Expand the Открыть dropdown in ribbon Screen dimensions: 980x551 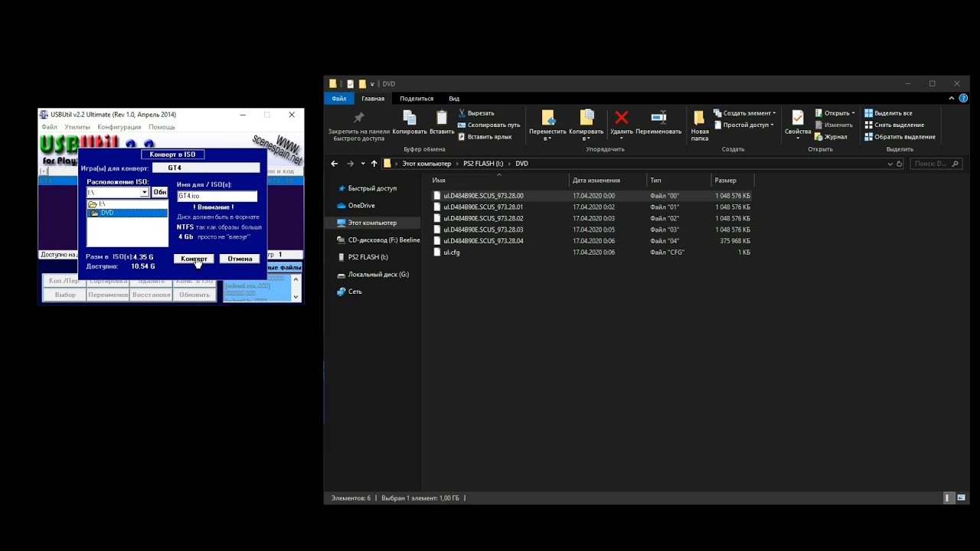tap(853, 113)
